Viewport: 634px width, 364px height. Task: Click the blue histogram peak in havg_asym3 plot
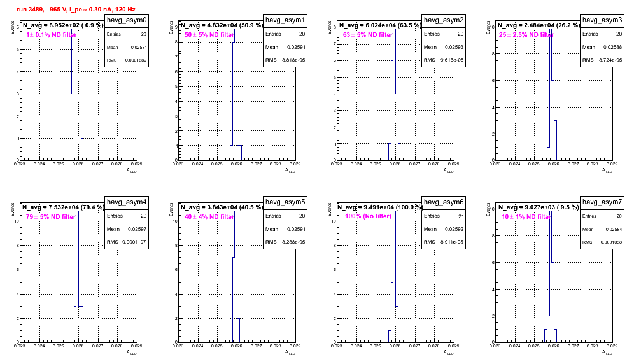(551, 55)
